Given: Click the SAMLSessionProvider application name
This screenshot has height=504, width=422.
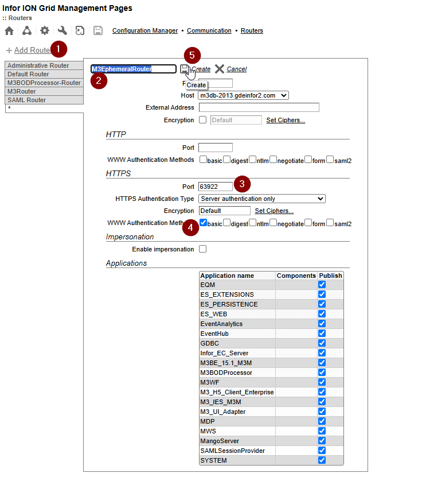Looking at the screenshot, I should (x=233, y=451).
